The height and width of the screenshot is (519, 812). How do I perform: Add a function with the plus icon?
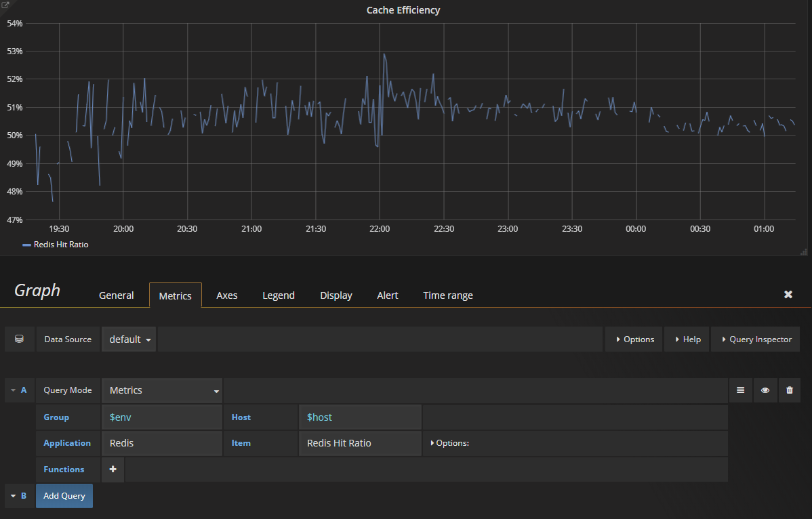(x=113, y=469)
